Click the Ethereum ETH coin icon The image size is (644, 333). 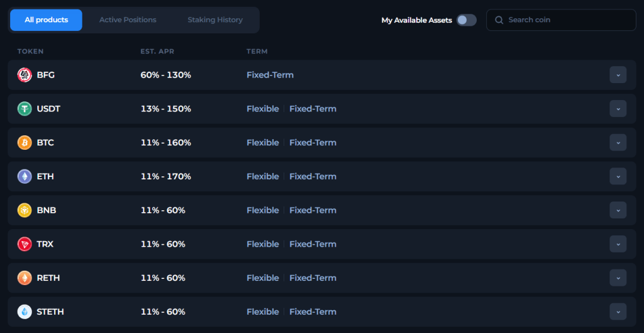[25, 177]
